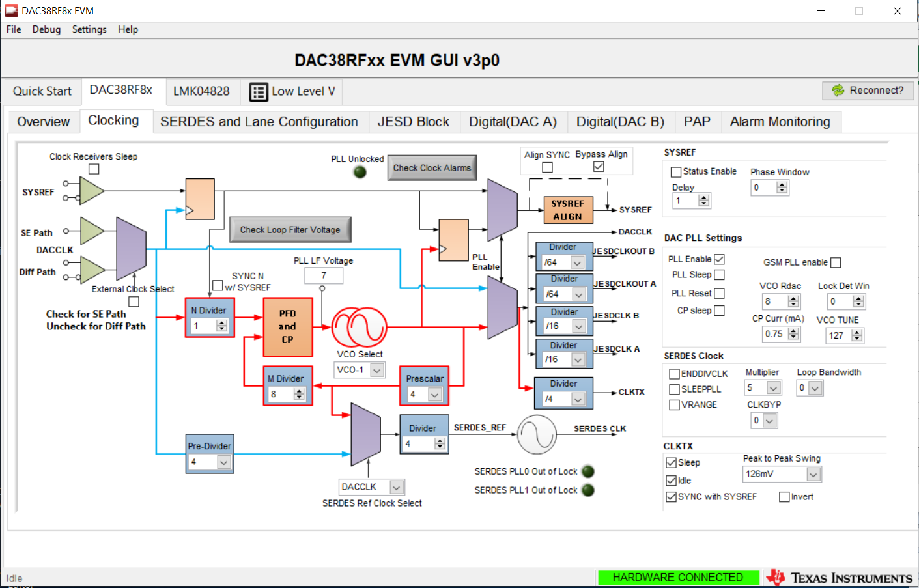Click the PFD and CP block
The height and width of the screenshot is (588, 919).
288,327
